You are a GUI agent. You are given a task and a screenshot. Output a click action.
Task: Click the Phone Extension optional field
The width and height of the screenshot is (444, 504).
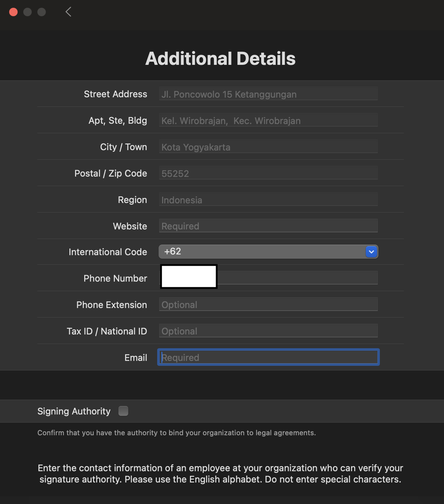[x=268, y=305]
